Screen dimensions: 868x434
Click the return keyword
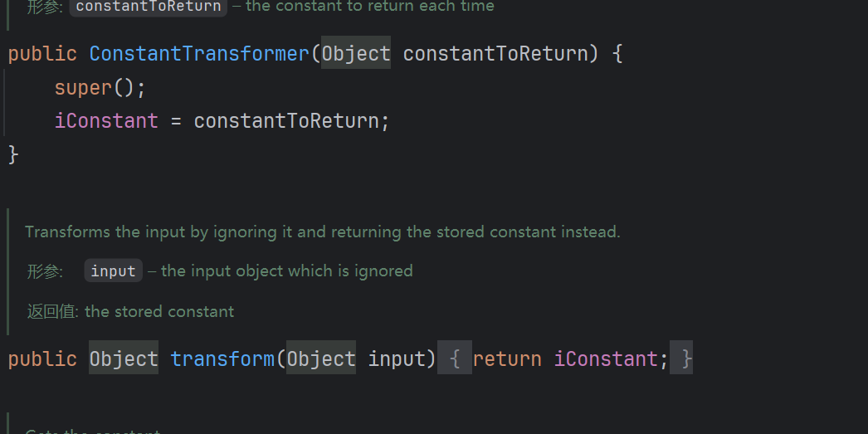coord(507,359)
